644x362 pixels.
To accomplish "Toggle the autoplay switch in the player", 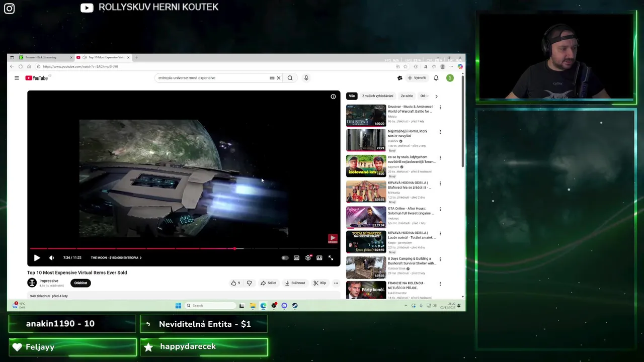I will pos(285,257).
